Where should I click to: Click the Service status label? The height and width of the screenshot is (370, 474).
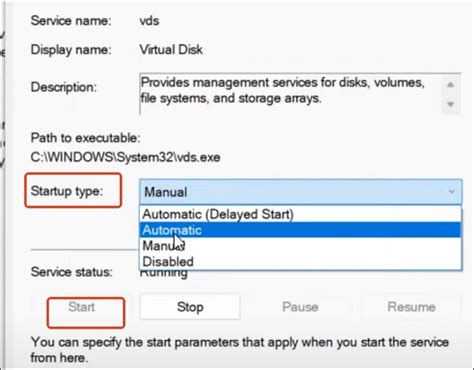tap(71, 272)
